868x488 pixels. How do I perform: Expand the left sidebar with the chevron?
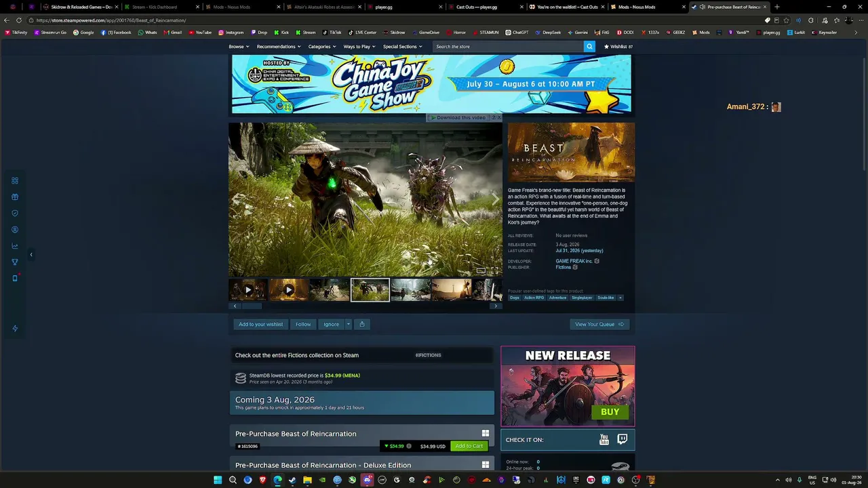tap(31, 255)
